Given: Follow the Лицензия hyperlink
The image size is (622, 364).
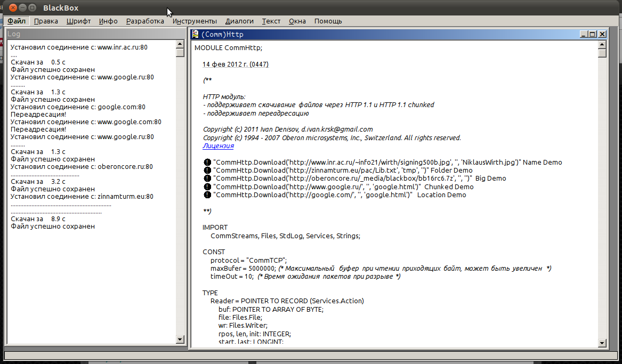Looking at the screenshot, I should click(218, 146).
